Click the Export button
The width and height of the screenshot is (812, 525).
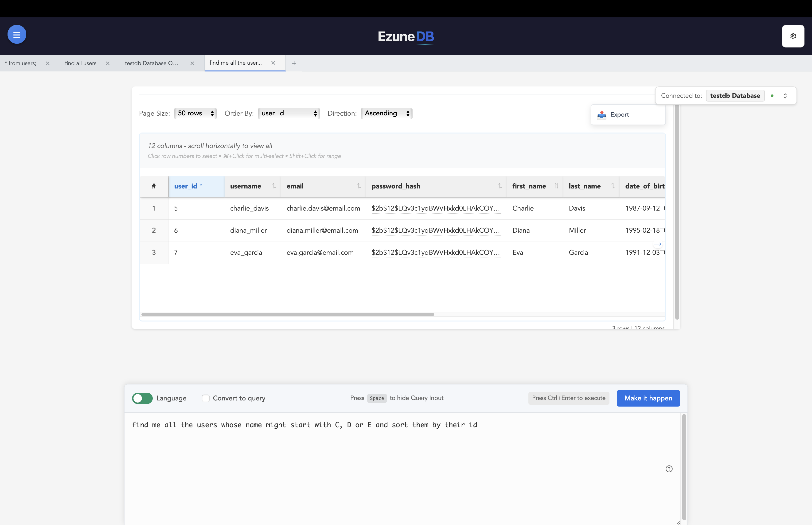[628, 114]
